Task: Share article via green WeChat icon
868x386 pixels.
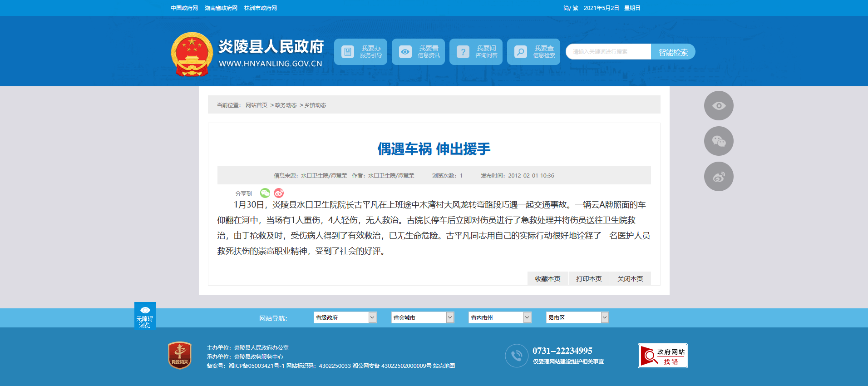Action: coord(265,193)
